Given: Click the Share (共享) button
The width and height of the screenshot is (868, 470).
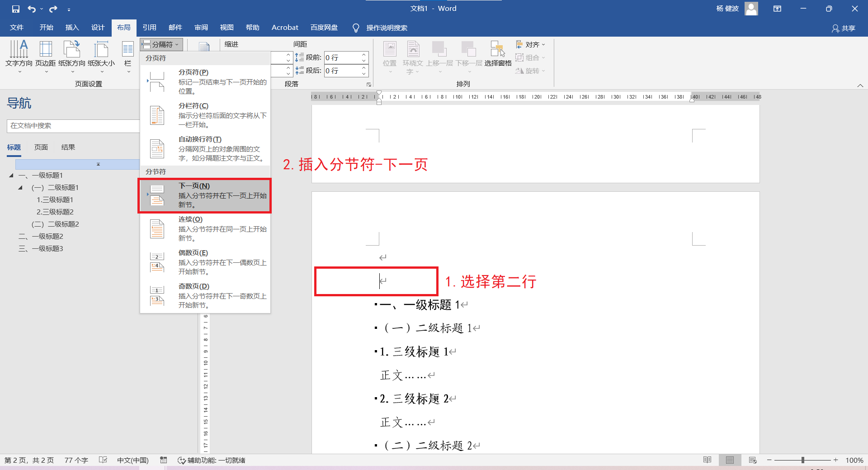Looking at the screenshot, I should click(844, 28).
